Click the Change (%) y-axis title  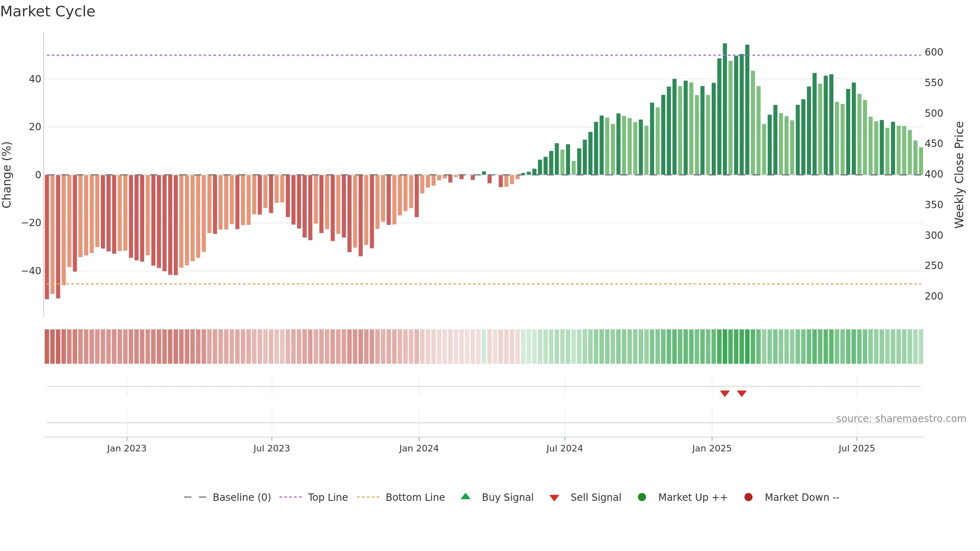7,175
